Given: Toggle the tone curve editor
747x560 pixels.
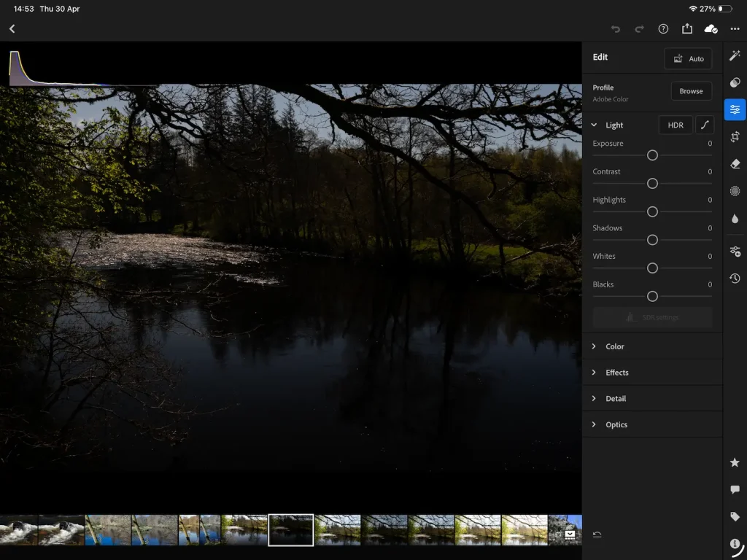Looking at the screenshot, I should pos(705,125).
